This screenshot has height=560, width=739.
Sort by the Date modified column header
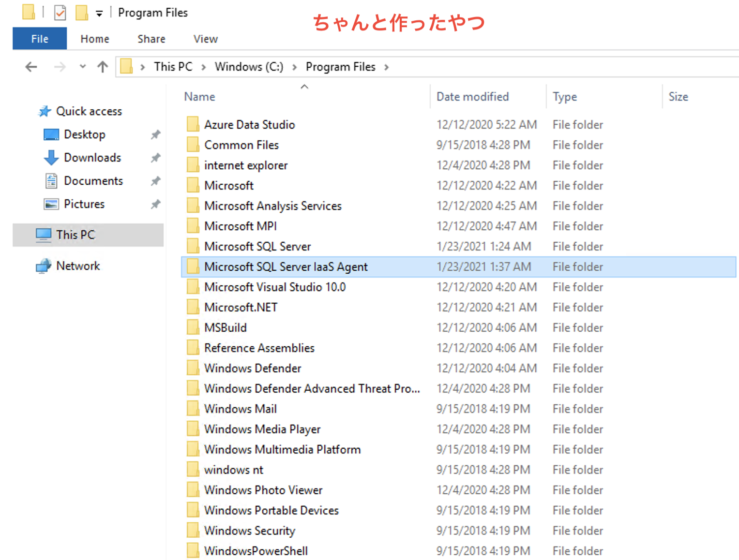pyautogui.click(x=472, y=97)
